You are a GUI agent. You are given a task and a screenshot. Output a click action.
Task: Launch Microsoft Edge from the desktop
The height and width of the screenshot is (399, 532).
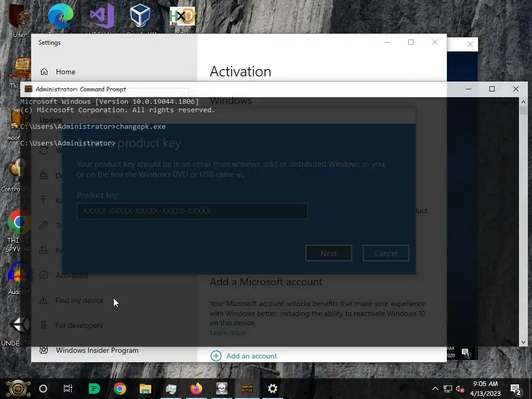(60, 16)
